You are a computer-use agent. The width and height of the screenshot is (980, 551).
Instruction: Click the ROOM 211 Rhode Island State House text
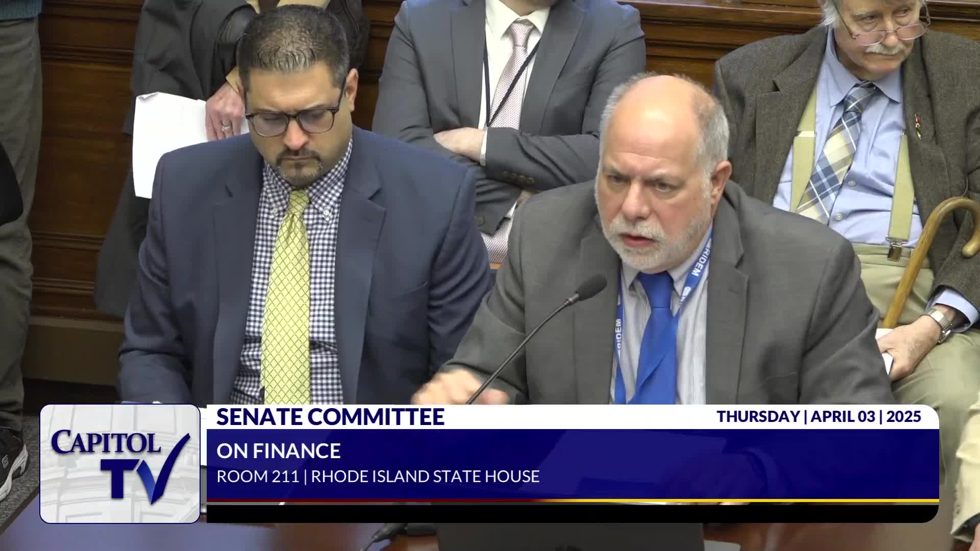(378, 477)
